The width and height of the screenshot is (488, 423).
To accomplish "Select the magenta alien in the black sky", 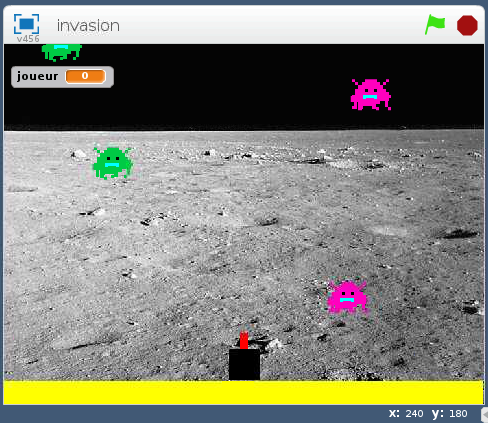I will 371,94.
